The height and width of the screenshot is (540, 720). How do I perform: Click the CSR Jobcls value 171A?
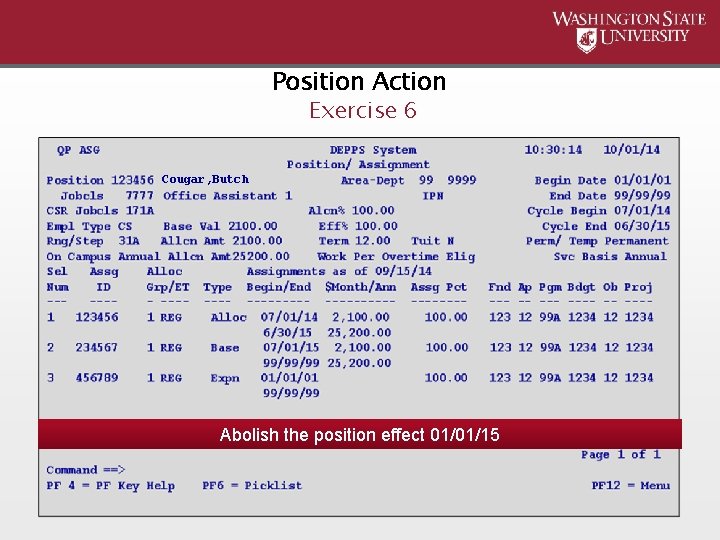(x=140, y=211)
